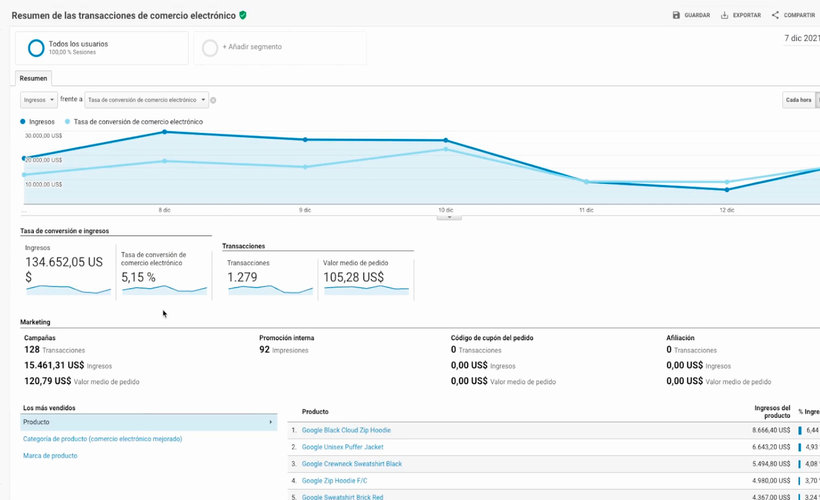Click the 5,15 % conversion rate value
This screenshot has width=820, height=500.
coord(138,277)
